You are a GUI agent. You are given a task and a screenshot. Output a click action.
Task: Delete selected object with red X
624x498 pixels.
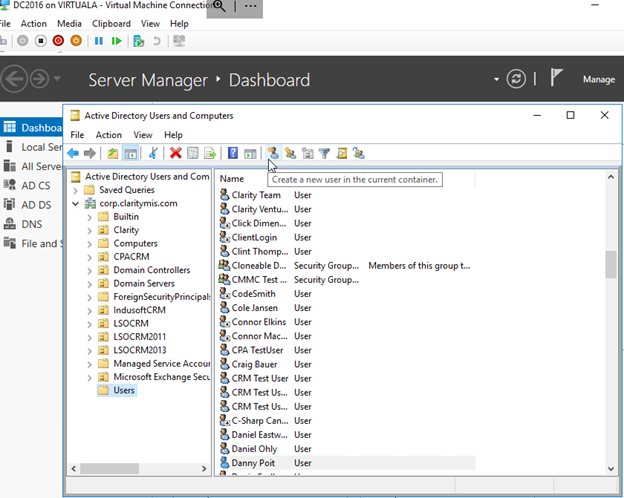pos(176,153)
